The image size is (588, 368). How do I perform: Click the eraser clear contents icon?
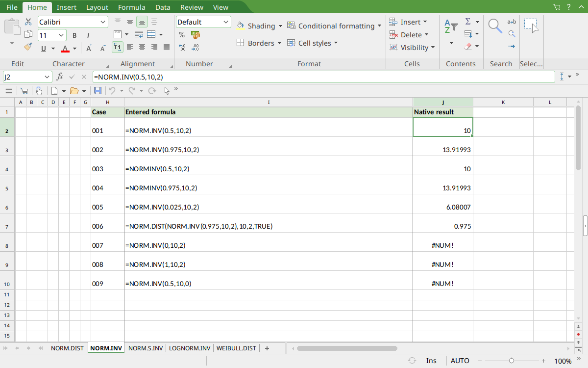(468, 47)
